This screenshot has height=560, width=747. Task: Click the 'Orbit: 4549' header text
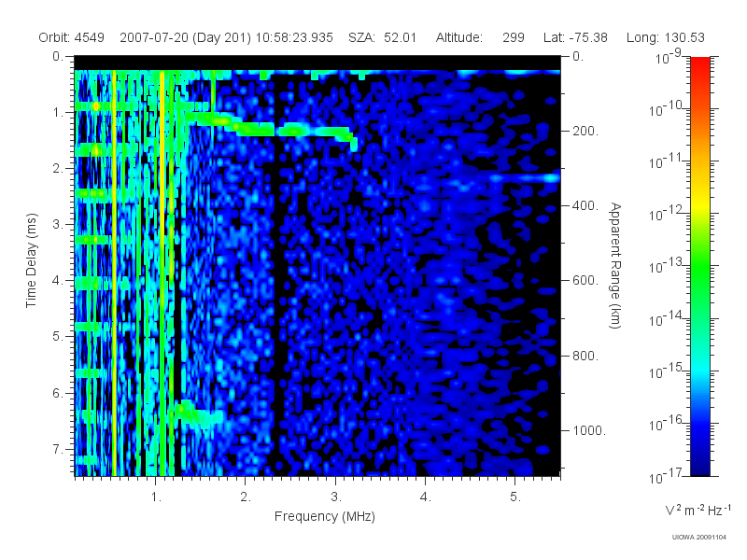click(x=72, y=37)
